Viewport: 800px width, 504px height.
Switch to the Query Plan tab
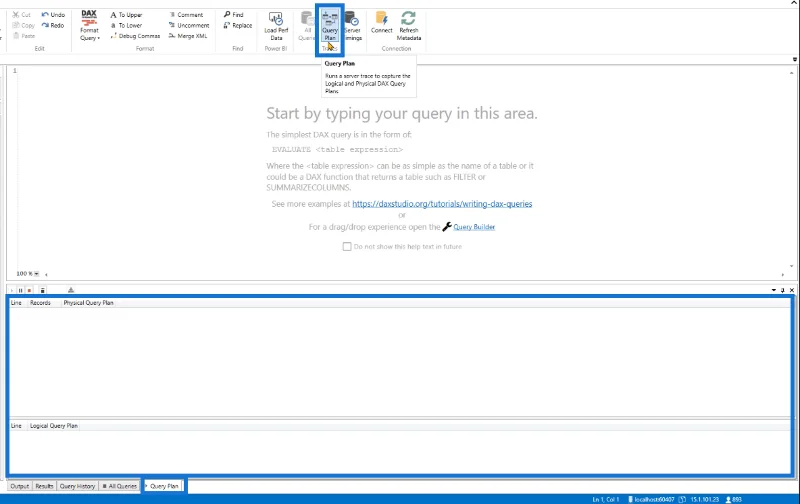pyautogui.click(x=164, y=486)
